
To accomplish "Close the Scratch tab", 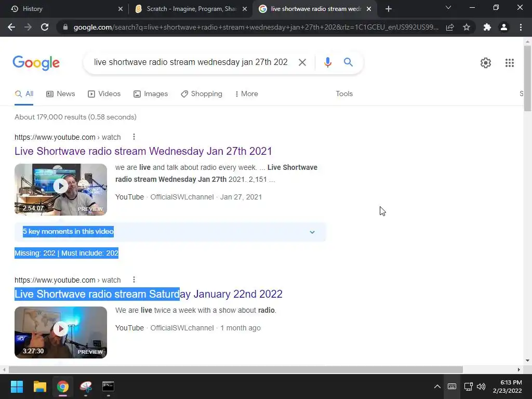I will [245, 9].
